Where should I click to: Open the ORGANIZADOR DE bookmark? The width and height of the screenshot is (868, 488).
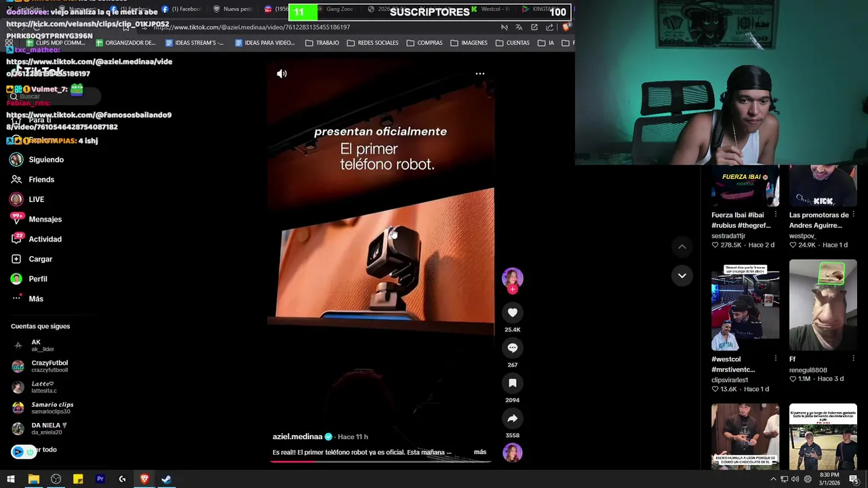[x=125, y=43]
